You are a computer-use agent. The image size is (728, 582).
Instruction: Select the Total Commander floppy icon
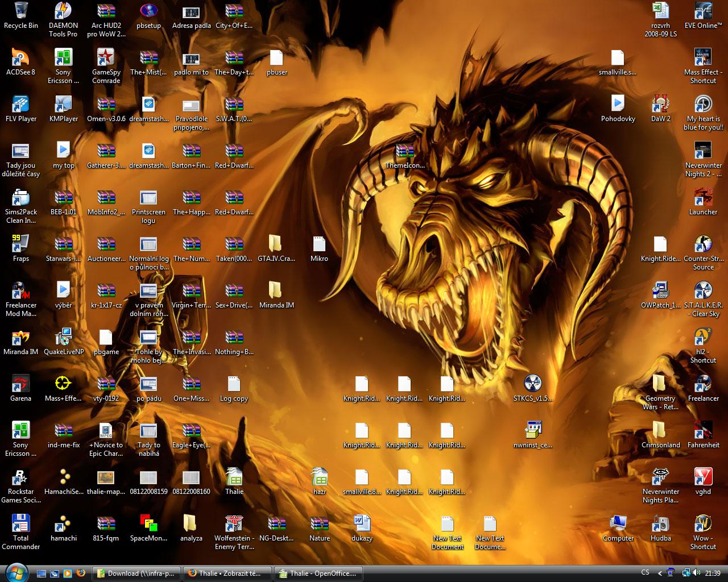[21, 523]
